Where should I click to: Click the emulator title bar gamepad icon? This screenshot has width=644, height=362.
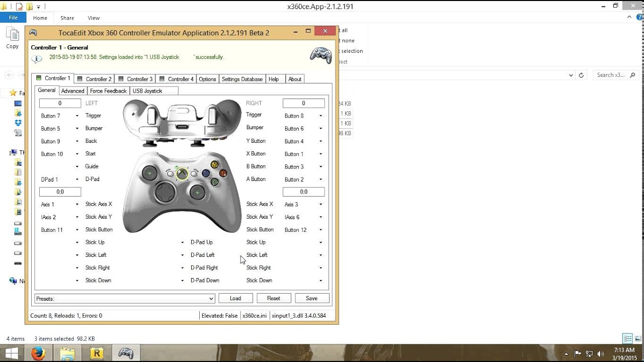(x=33, y=32)
